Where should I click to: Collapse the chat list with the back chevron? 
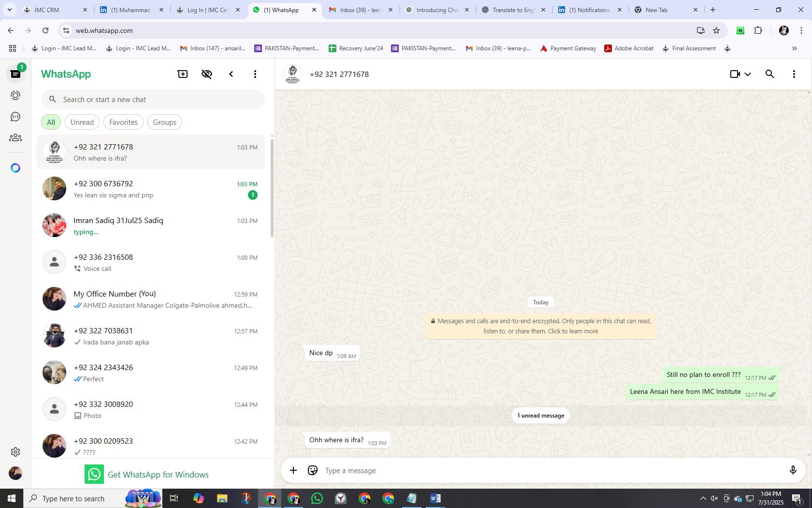tap(231, 74)
